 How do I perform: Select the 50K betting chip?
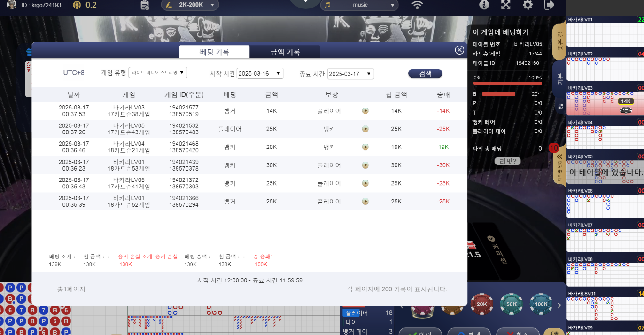click(511, 304)
